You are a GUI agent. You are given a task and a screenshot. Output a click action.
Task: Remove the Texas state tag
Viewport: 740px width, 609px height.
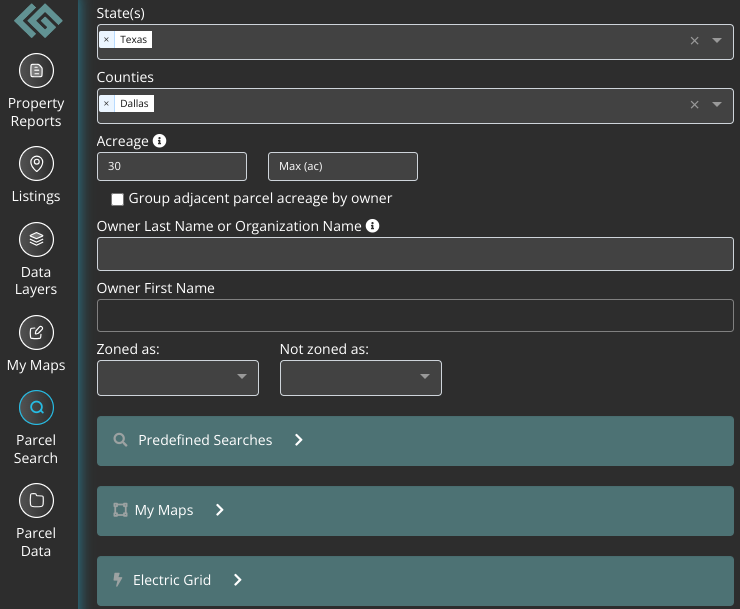(107, 39)
